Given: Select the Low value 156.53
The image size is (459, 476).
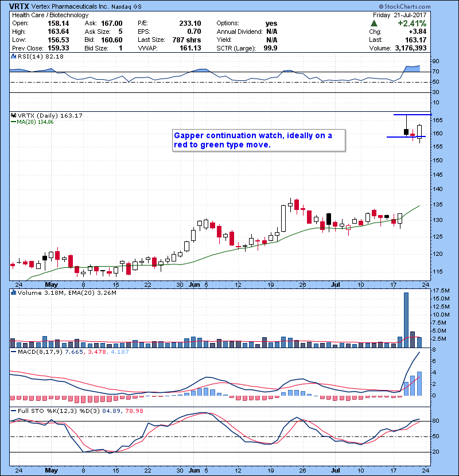Looking at the screenshot, I should pos(59,40).
